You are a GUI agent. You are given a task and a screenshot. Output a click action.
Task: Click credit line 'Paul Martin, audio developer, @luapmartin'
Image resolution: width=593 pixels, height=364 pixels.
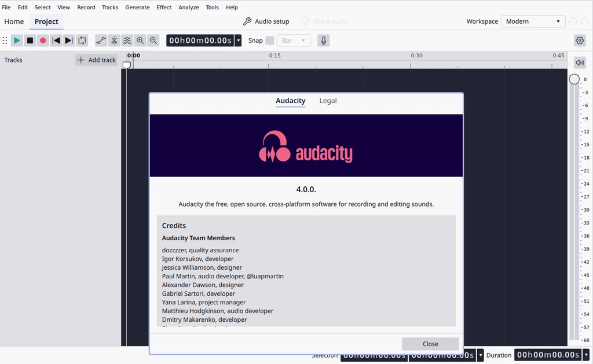223,276
